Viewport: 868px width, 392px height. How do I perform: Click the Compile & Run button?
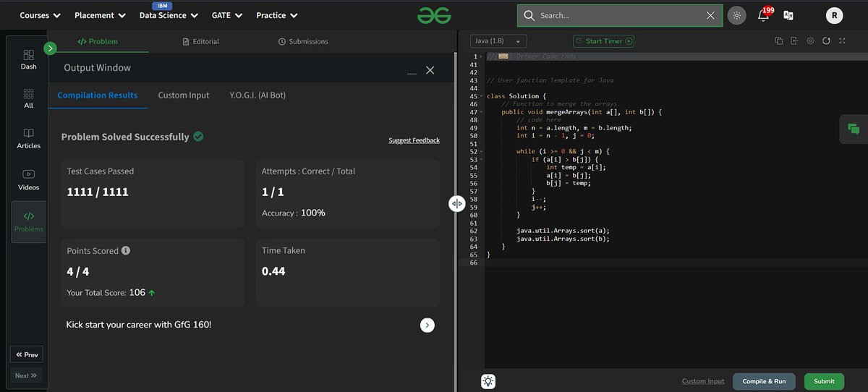(764, 381)
